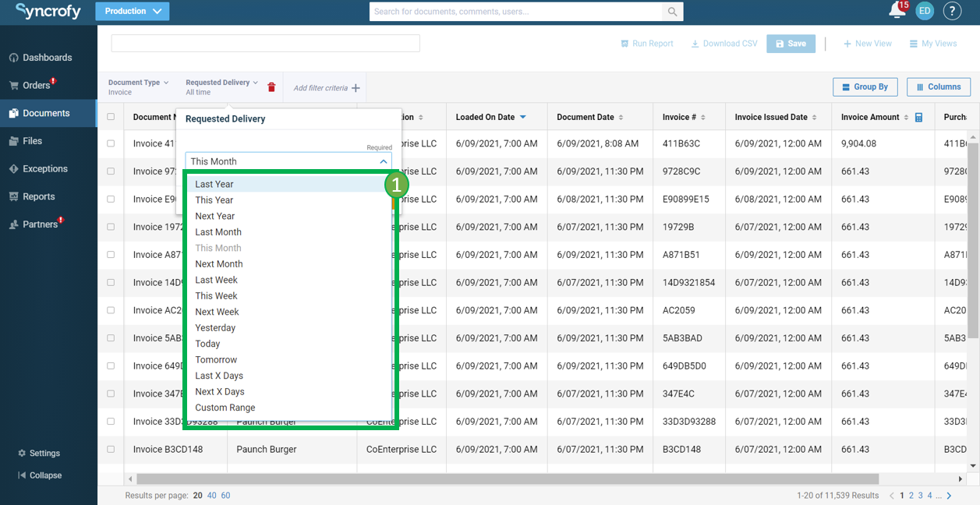Open the ED user avatar menu

pyautogui.click(x=925, y=11)
